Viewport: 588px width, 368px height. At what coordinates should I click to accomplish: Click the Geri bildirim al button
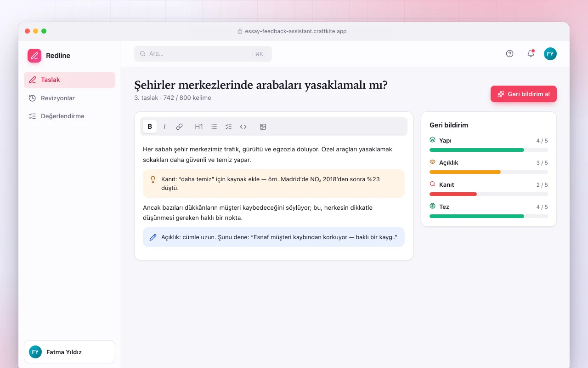[x=524, y=94]
